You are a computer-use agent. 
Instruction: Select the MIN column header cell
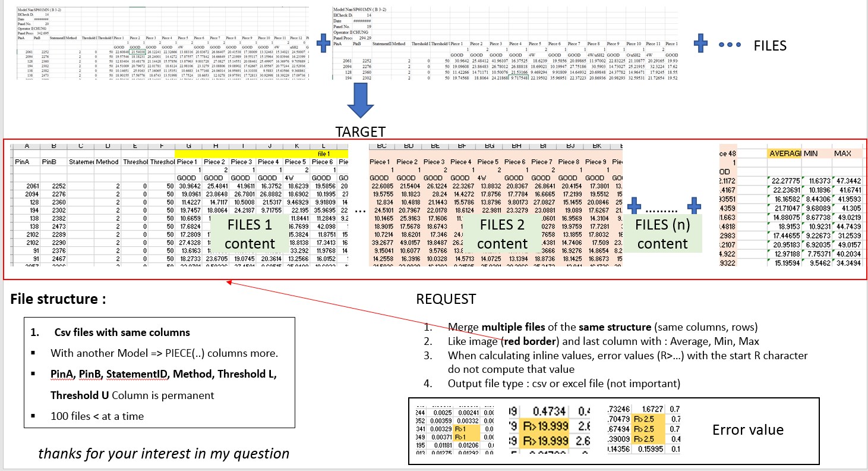coord(813,154)
